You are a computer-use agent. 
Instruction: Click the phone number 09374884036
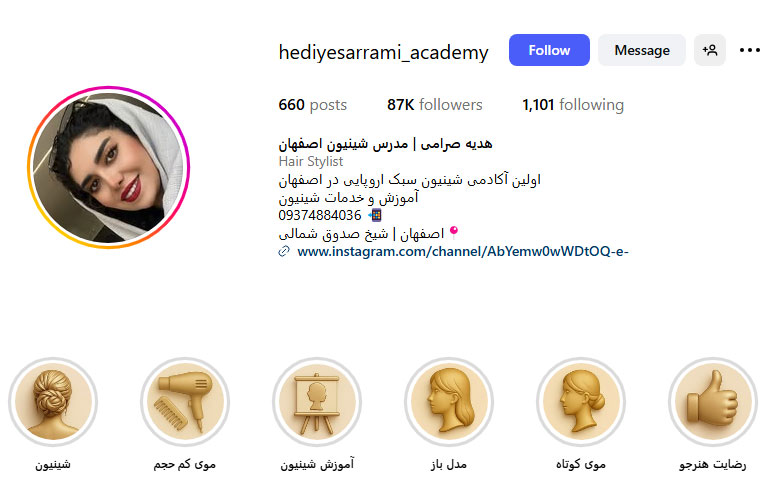click(x=320, y=215)
